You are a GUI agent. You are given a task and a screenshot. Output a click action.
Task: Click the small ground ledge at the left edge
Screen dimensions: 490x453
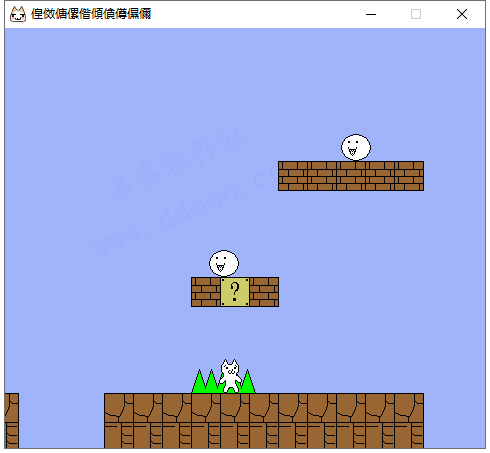coord(12,421)
